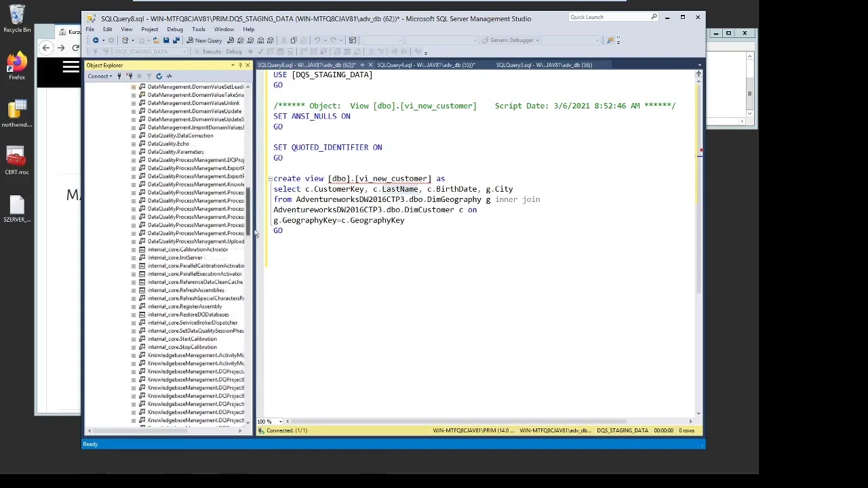Click the Analysis Services DMX Query icon
Screen dimensions: 868x488
[250, 40]
